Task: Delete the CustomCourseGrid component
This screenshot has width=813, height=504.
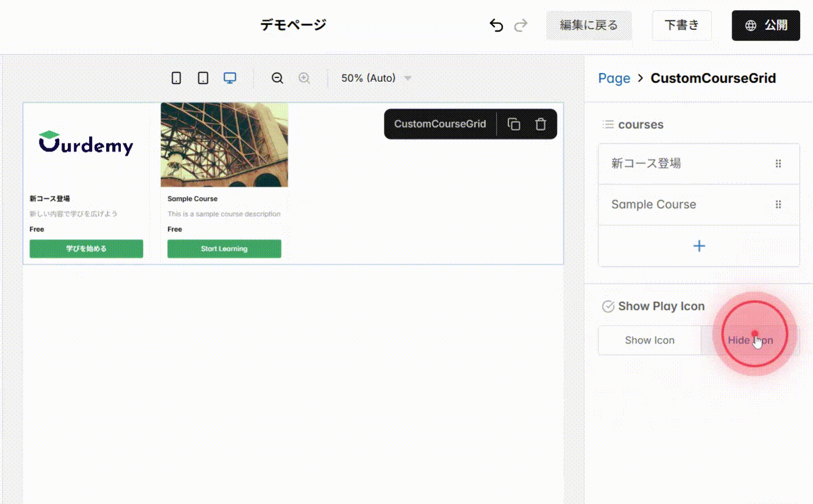Action: pos(540,124)
